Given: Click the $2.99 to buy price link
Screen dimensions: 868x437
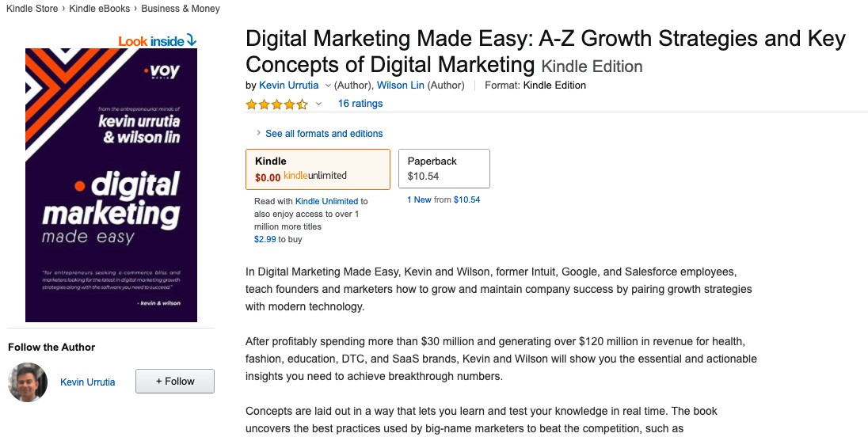Looking at the screenshot, I should click(x=265, y=240).
